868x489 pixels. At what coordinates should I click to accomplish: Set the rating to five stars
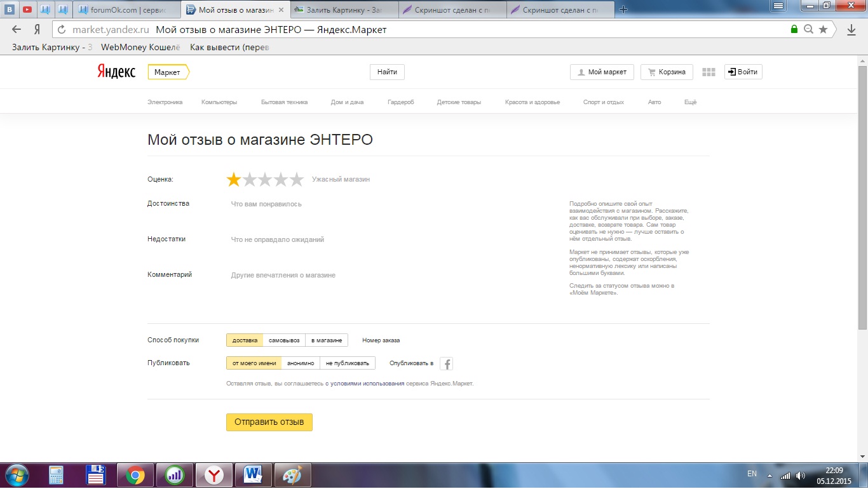point(297,179)
